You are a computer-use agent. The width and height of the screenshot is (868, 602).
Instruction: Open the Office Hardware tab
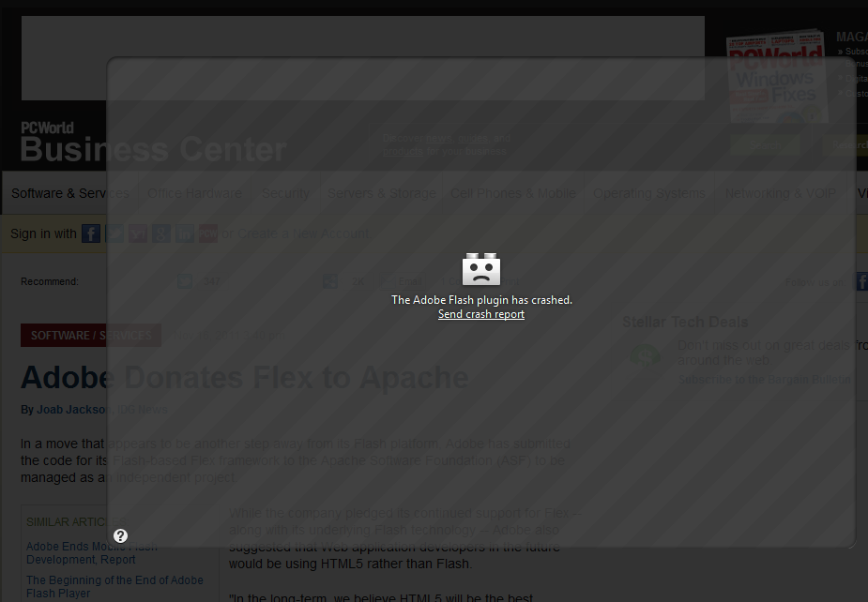pos(194,193)
